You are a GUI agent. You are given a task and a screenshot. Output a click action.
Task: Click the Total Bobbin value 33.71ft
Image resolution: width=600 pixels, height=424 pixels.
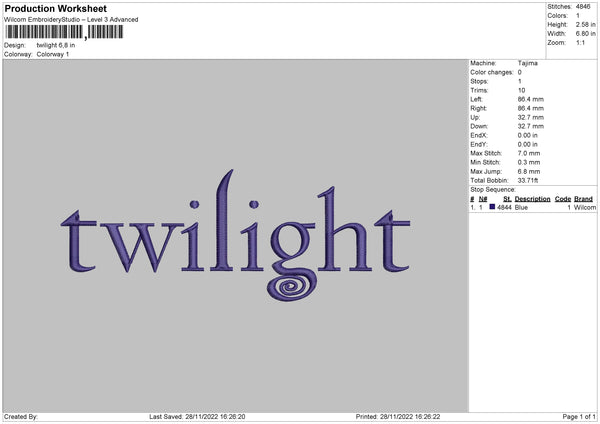coord(528,181)
